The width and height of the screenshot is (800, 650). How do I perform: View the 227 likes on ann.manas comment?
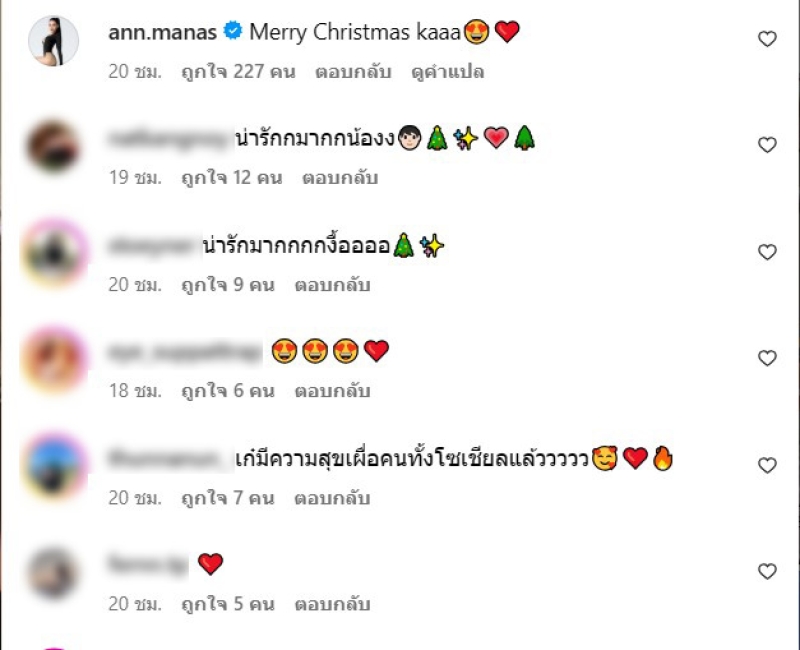pyautogui.click(x=238, y=71)
